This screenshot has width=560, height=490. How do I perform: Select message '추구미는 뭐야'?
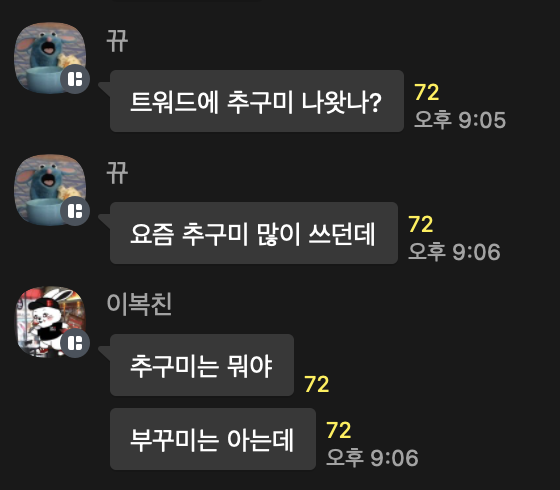click(x=202, y=365)
